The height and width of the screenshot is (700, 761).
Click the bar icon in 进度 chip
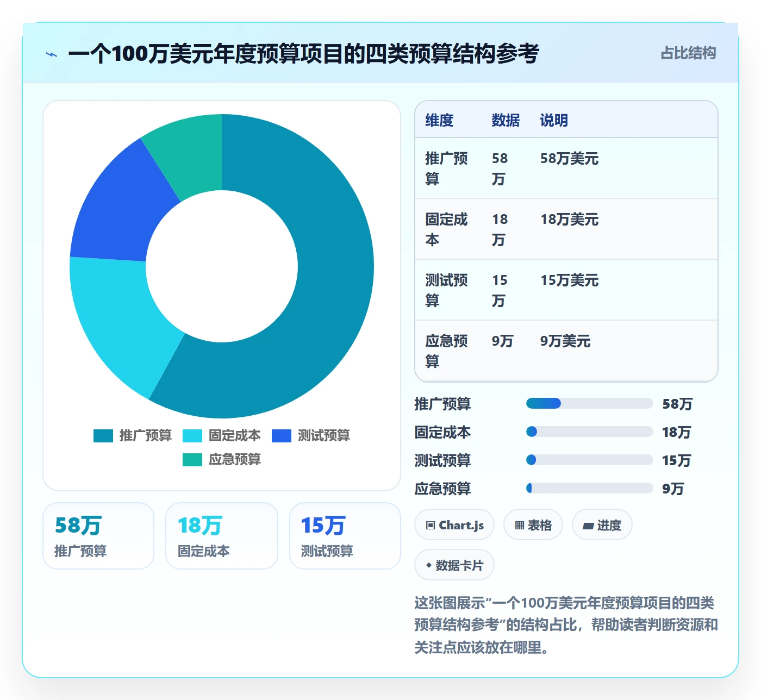pos(588,526)
